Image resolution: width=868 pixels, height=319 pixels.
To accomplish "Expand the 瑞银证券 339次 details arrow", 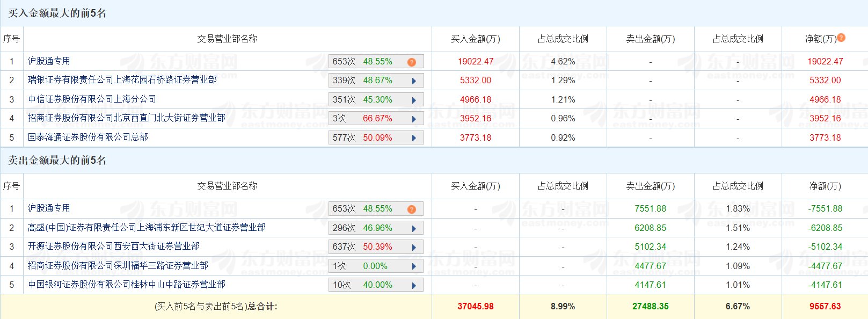I will pos(414,81).
